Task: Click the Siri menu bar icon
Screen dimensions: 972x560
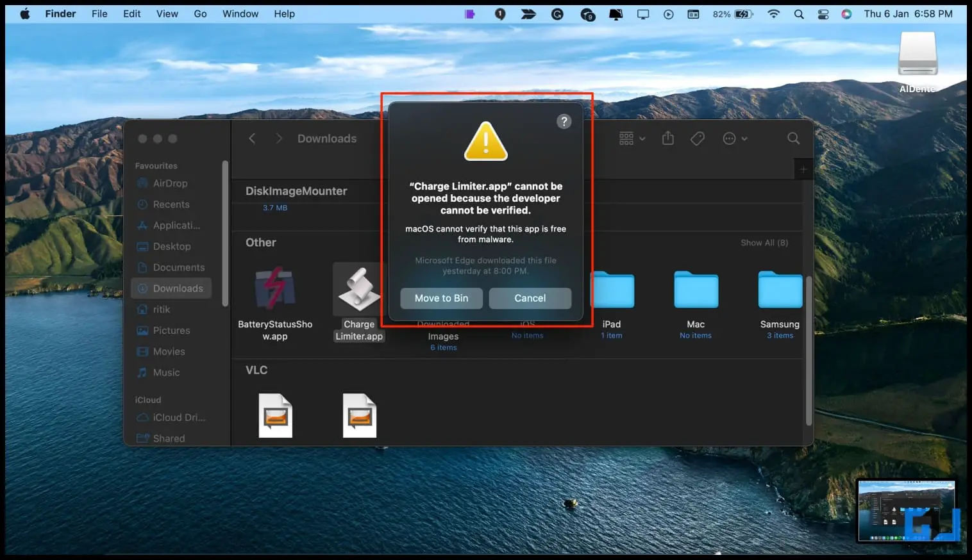Action: tap(846, 13)
